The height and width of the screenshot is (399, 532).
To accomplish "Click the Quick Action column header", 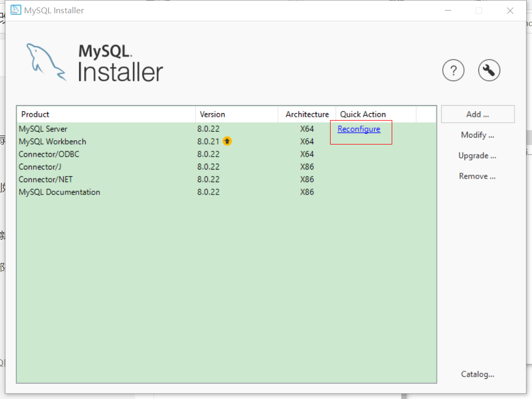I will click(x=363, y=114).
